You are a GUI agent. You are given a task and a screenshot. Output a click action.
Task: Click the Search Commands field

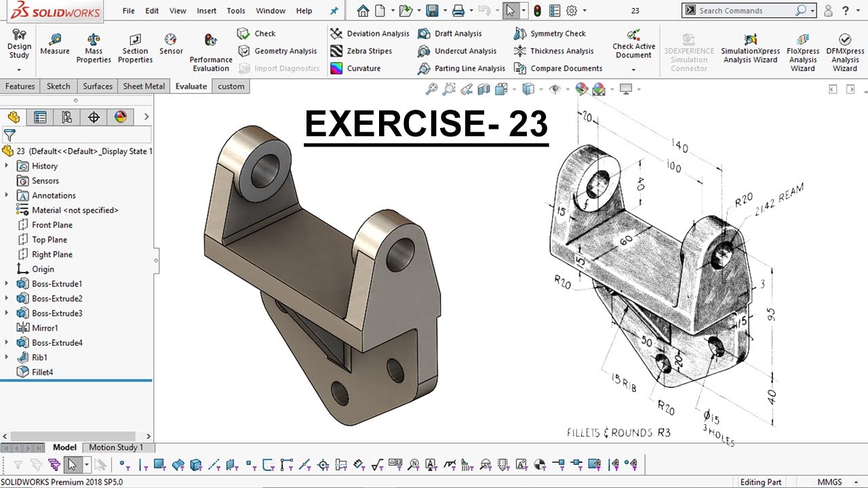(749, 11)
